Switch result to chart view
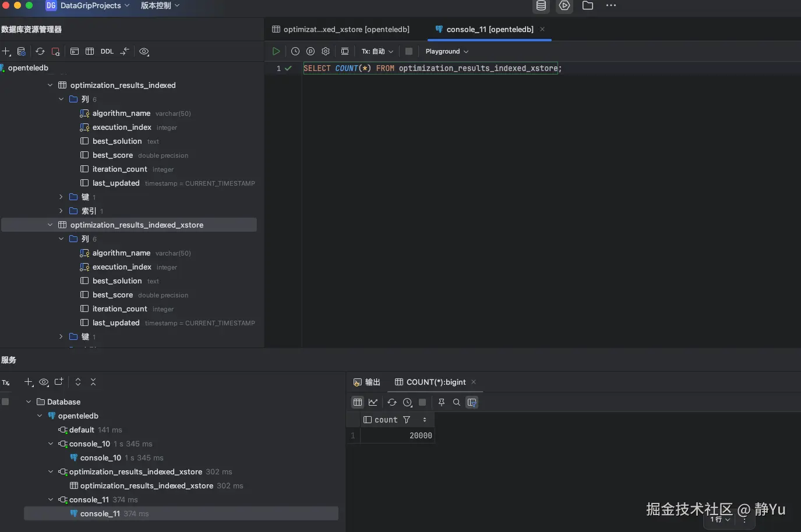The width and height of the screenshot is (801, 532). [373, 402]
